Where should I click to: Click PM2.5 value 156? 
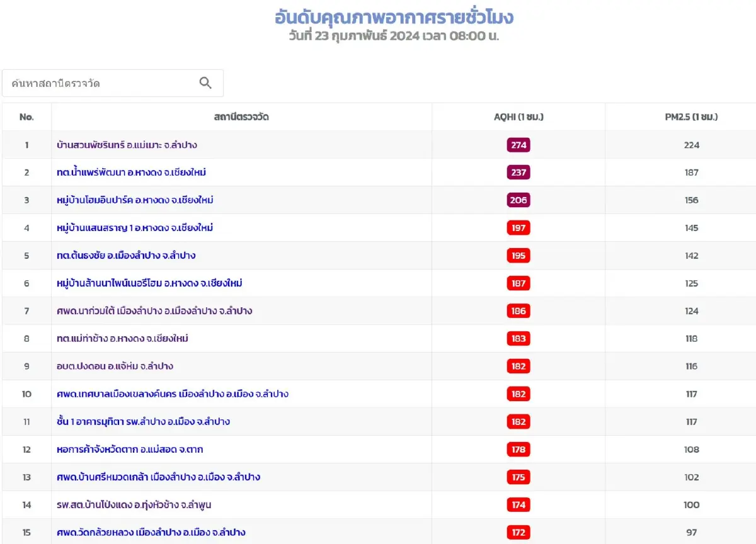692,200
